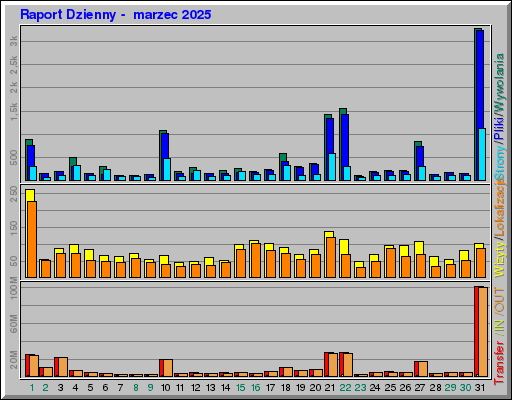Click the "/OUT" legend label
Screen dimensions: 512x400
[499, 301]
